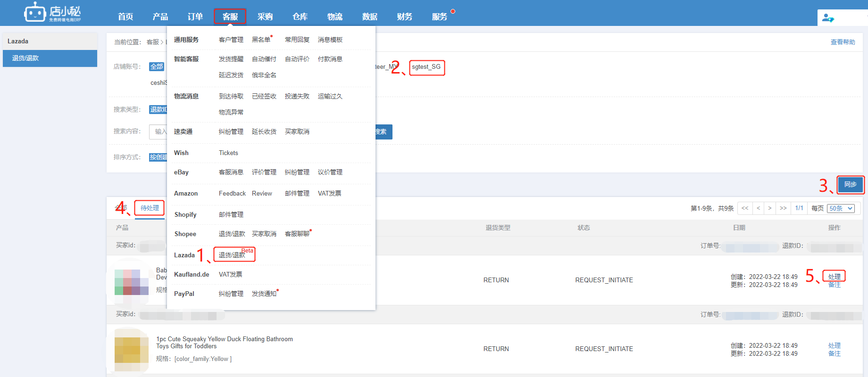Go to next page with > button
Image resolution: width=868 pixels, height=377 pixels.
[x=769, y=208]
